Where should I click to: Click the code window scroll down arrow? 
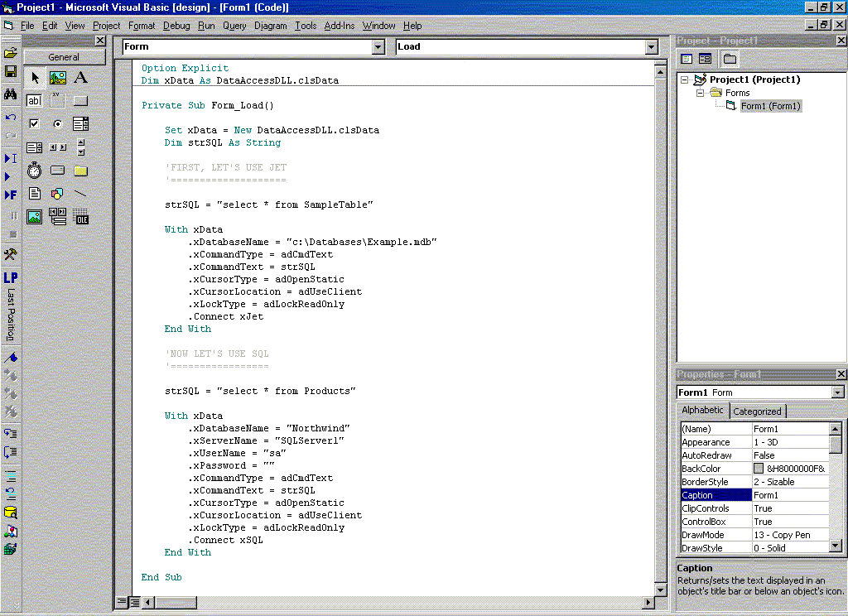pos(660,590)
